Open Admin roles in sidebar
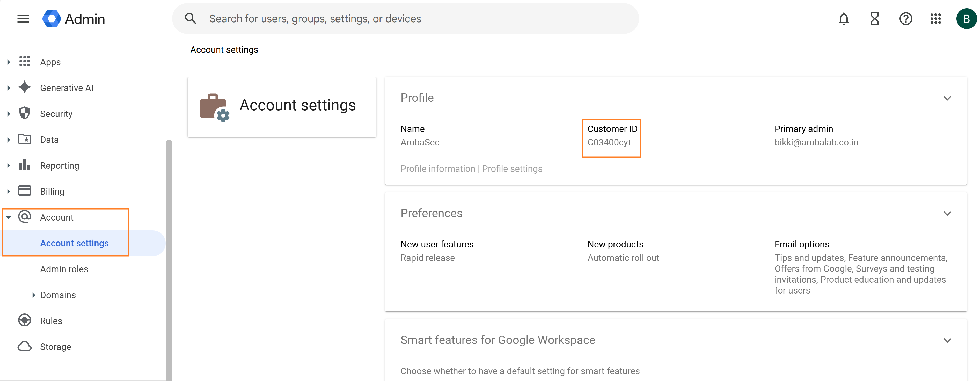The height and width of the screenshot is (381, 980). pyautogui.click(x=64, y=269)
